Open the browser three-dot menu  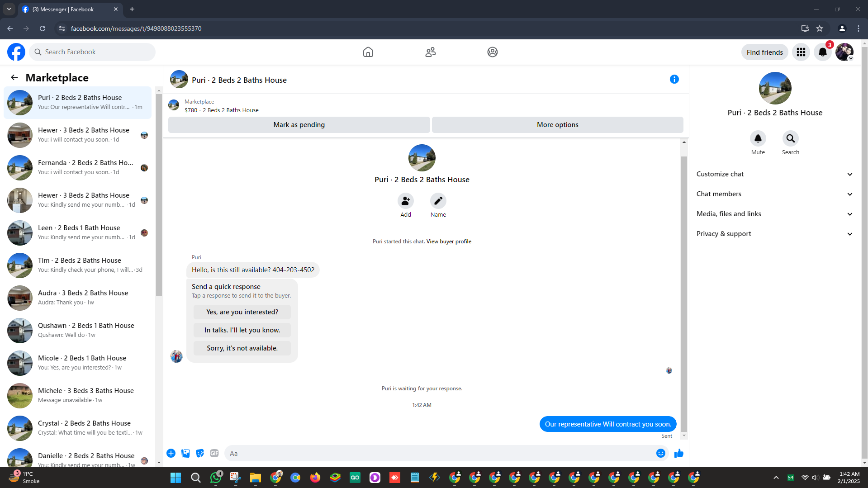[859, 28]
